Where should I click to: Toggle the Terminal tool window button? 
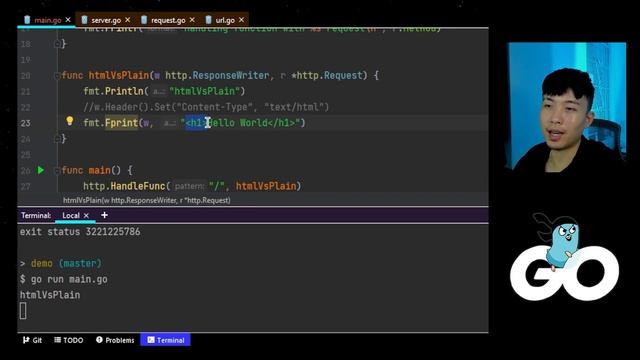(x=165, y=340)
